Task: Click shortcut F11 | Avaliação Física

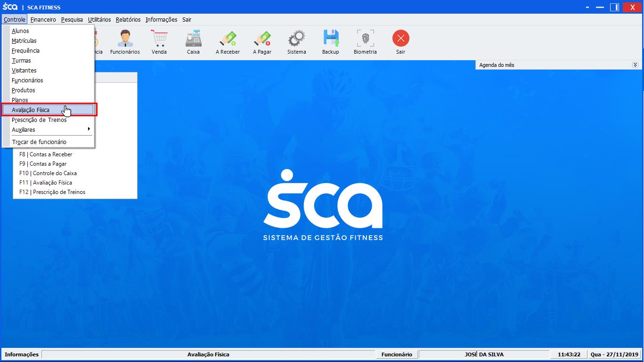Action: [46, 182]
